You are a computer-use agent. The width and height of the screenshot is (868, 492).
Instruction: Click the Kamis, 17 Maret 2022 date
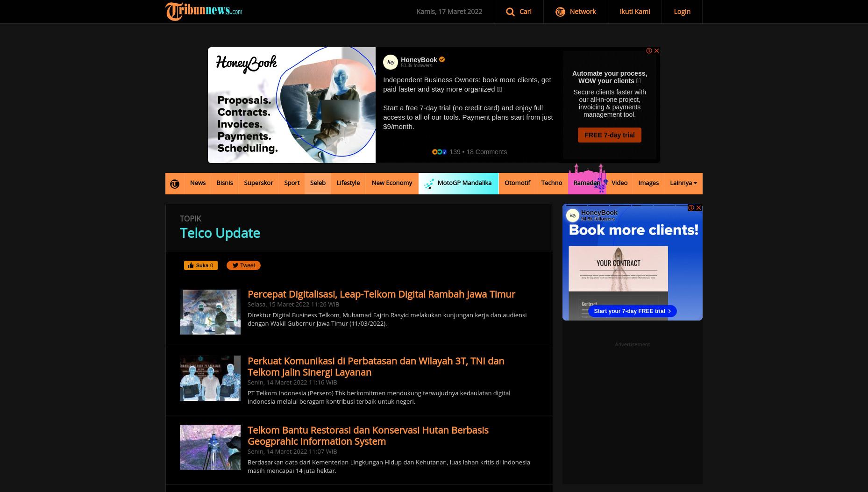click(449, 11)
